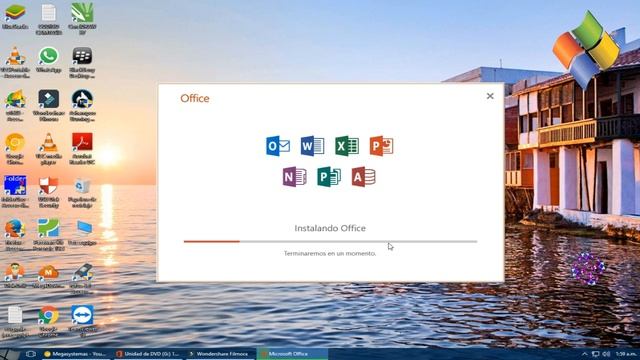Open the text document icon beside BlueStacks
The image size is (640, 360).
click(49, 18)
